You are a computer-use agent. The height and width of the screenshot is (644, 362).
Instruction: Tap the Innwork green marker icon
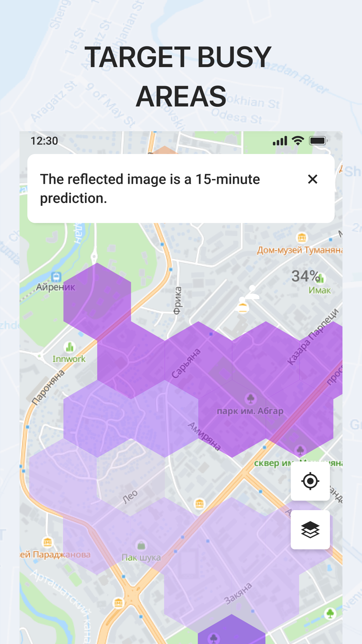pos(69,347)
